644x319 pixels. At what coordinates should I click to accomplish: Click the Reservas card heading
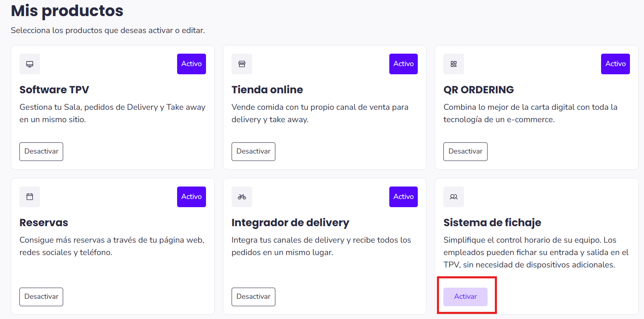click(44, 223)
